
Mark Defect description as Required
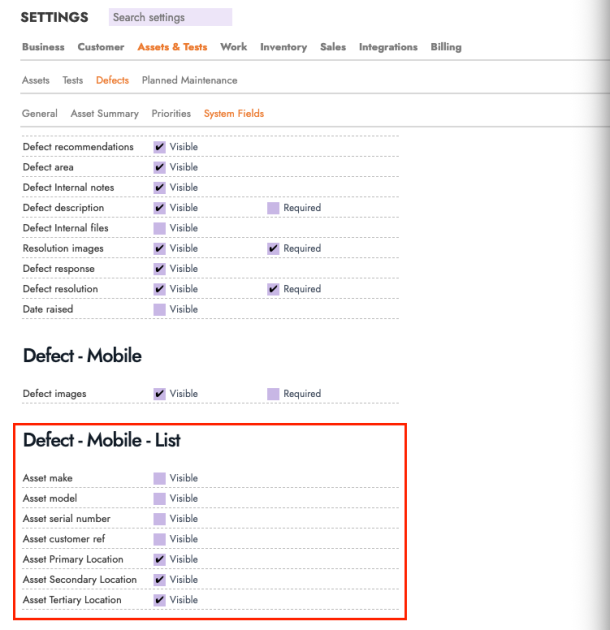273,208
